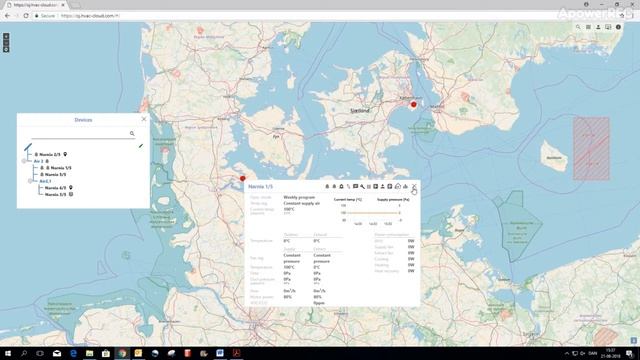Click the top map control button at the left edge
The height and width of the screenshot is (360, 640).
[6, 36]
